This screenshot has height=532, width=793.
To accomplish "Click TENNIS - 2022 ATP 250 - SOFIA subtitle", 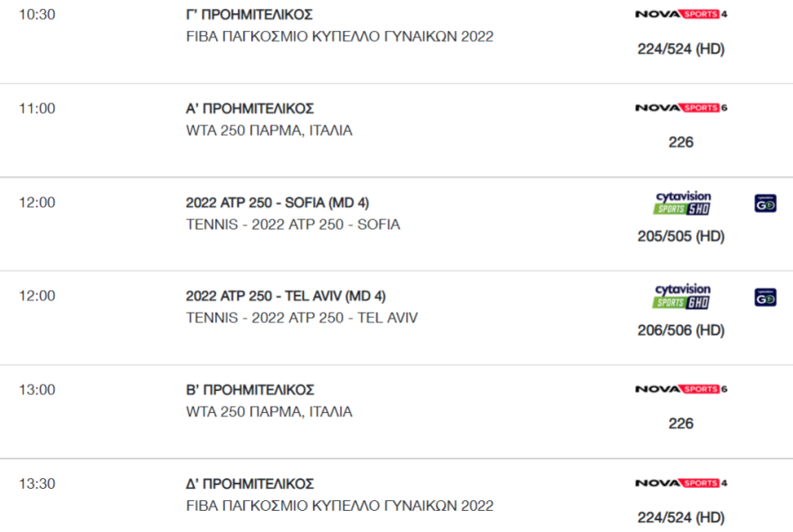I will coord(293,225).
